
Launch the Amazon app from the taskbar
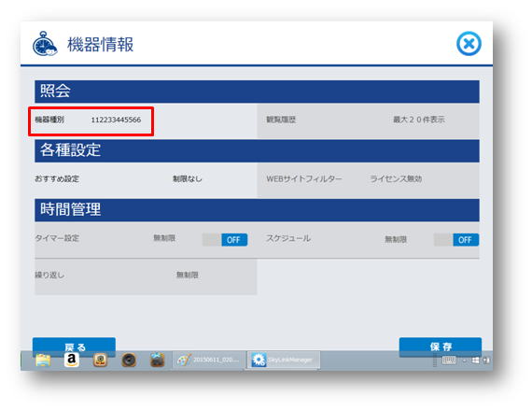[71, 361]
